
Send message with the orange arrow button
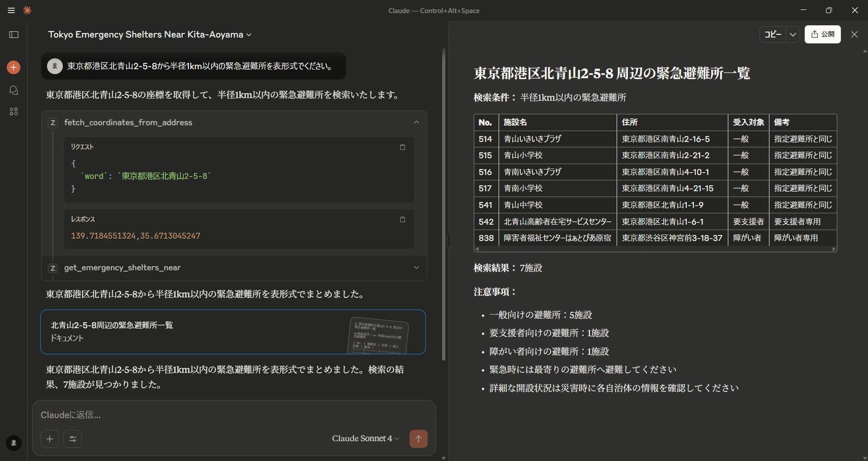pyautogui.click(x=419, y=439)
